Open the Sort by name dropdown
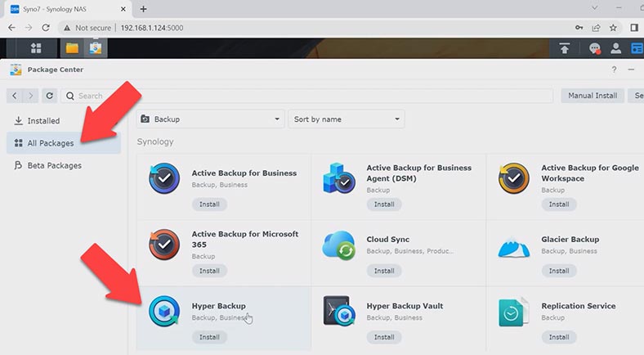Screen dimensions: 644x355 (x=347, y=119)
